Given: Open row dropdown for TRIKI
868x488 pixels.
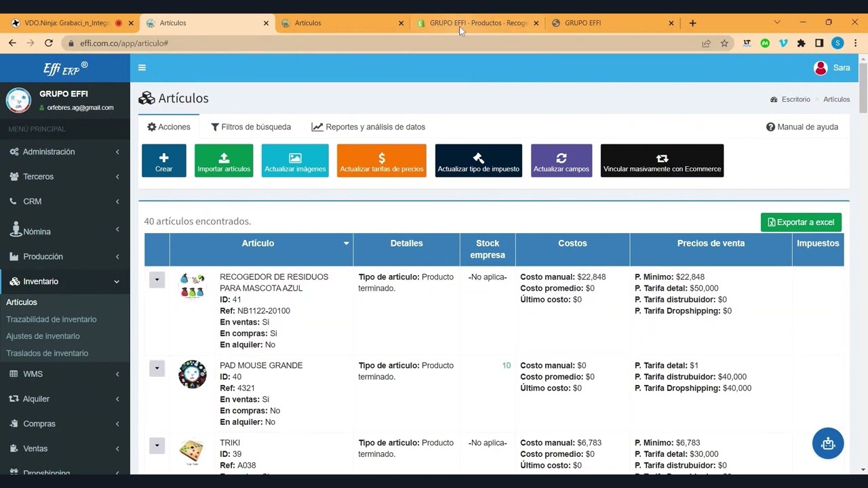Looking at the screenshot, I should pyautogui.click(x=157, y=445).
